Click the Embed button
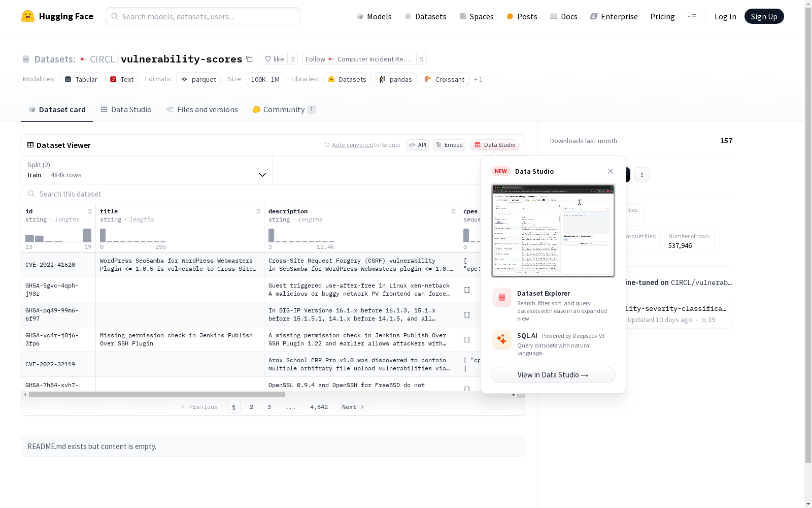The height and width of the screenshot is (508, 812). [x=449, y=145]
